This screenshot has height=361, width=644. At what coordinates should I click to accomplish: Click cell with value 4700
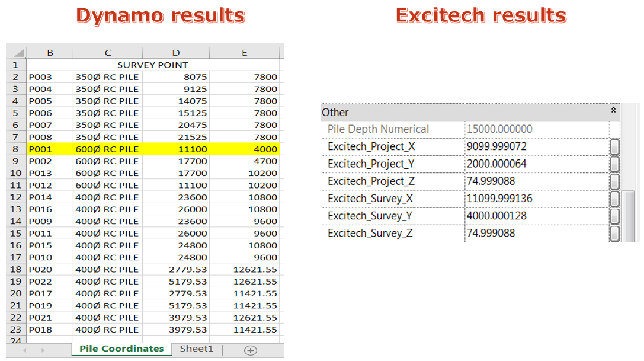[244, 161]
